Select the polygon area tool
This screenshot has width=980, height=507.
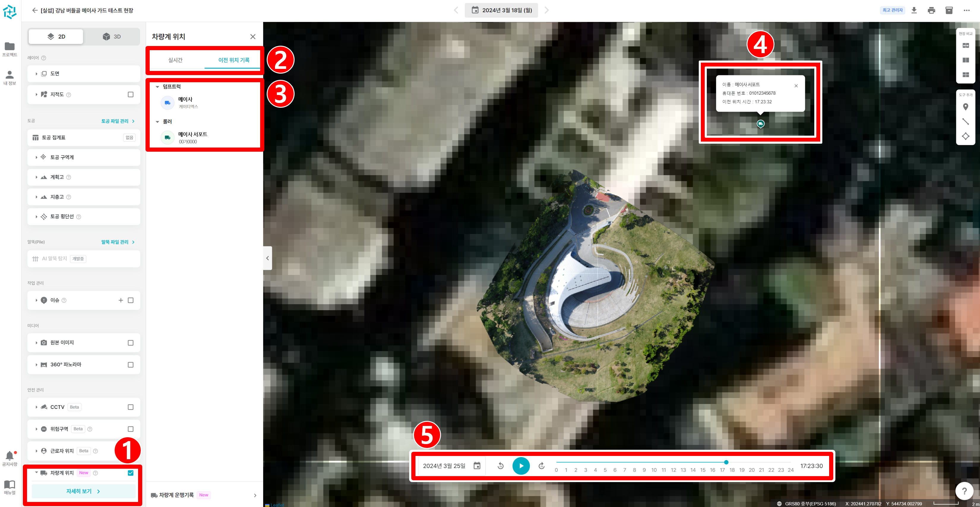pos(965,136)
